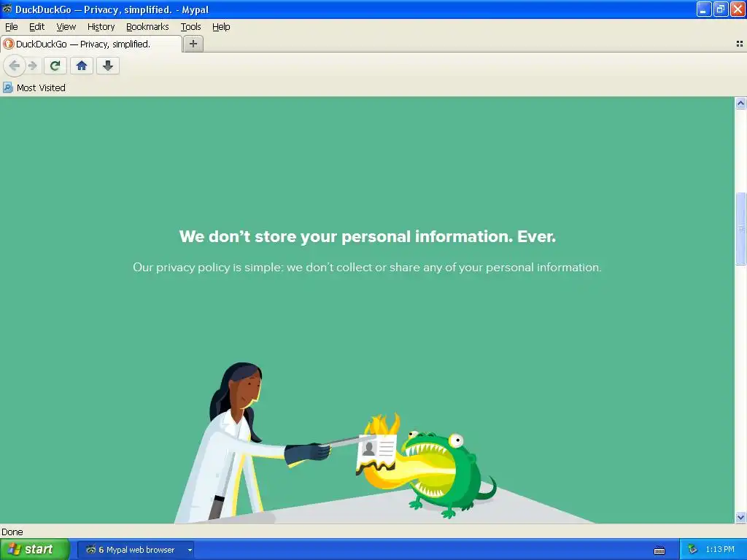Open the Most Visited bookmarks folder
Viewport: 747px width, 560px height.
34,87
